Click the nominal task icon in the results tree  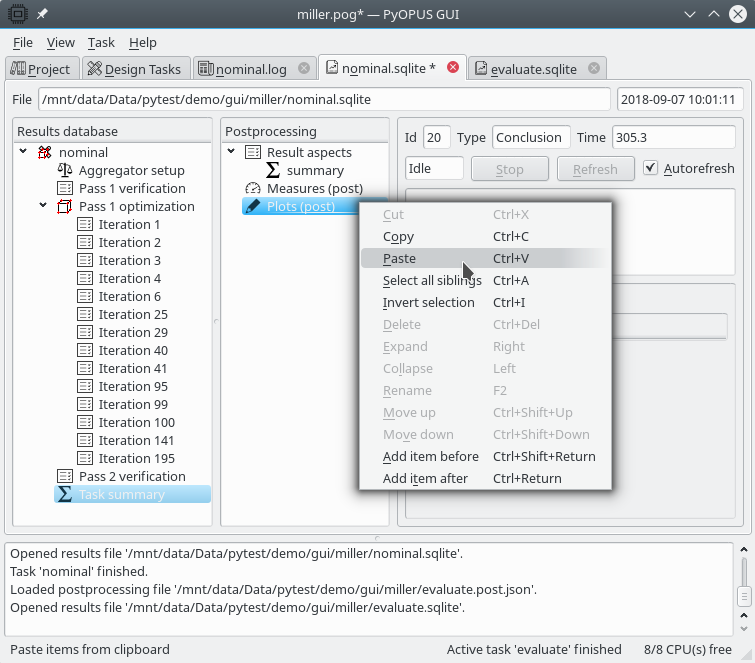(45, 153)
